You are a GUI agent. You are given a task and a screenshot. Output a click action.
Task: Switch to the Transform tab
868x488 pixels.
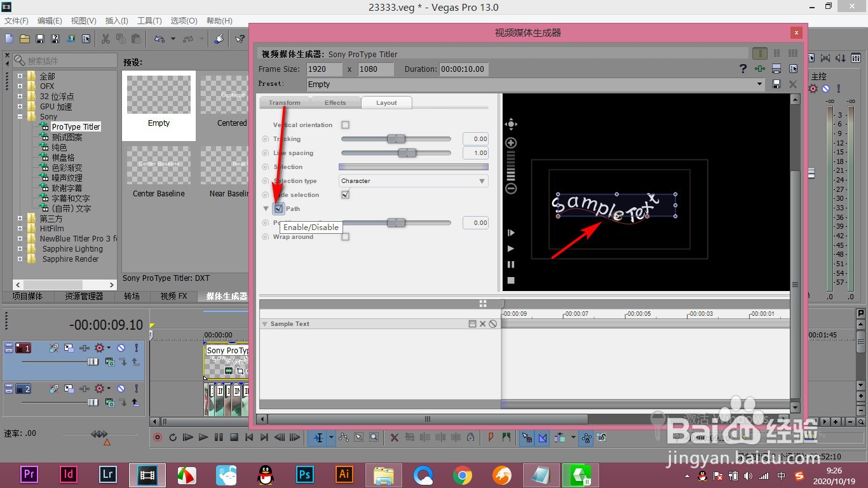(x=284, y=102)
